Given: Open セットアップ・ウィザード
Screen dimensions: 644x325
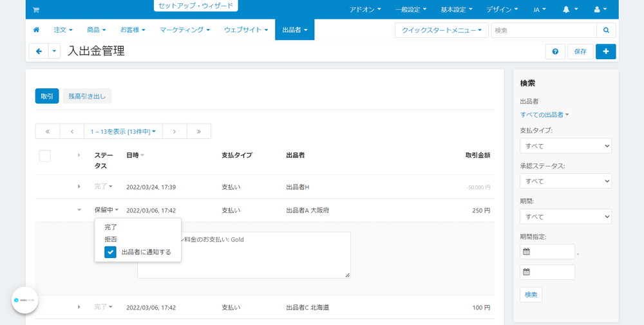Looking at the screenshot, I should point(196,6).
